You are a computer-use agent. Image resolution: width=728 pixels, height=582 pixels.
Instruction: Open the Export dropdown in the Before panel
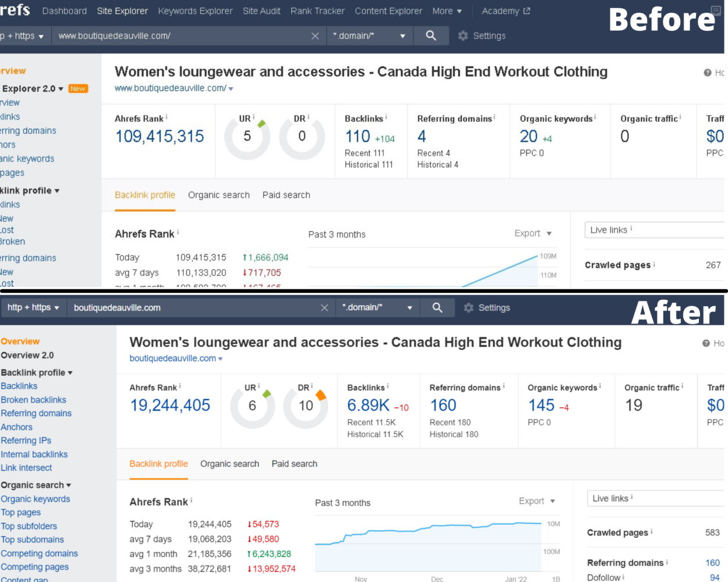(x=533, y=233)
